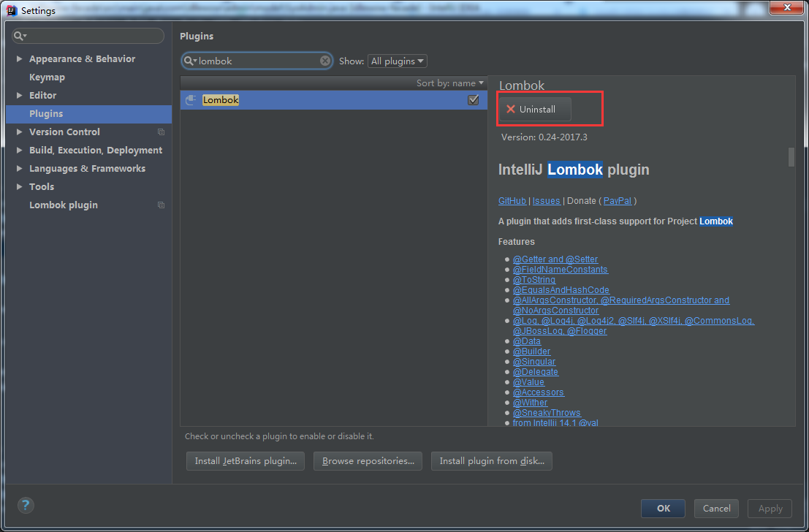Click the Lombok plugin row icon
Image resolution: width=809 pixels, height=532 pixels.
pos(191,100)
